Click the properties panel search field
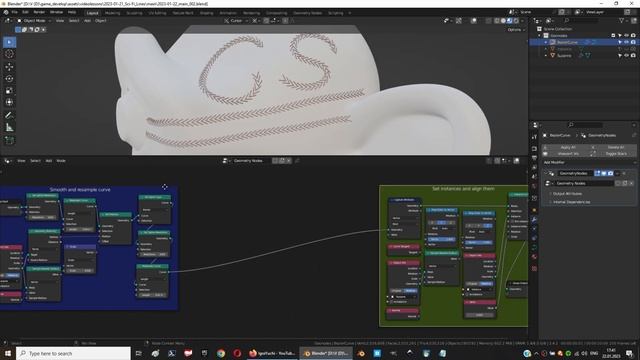The width and height of the screenshot is (640, 360). [584, 125]
